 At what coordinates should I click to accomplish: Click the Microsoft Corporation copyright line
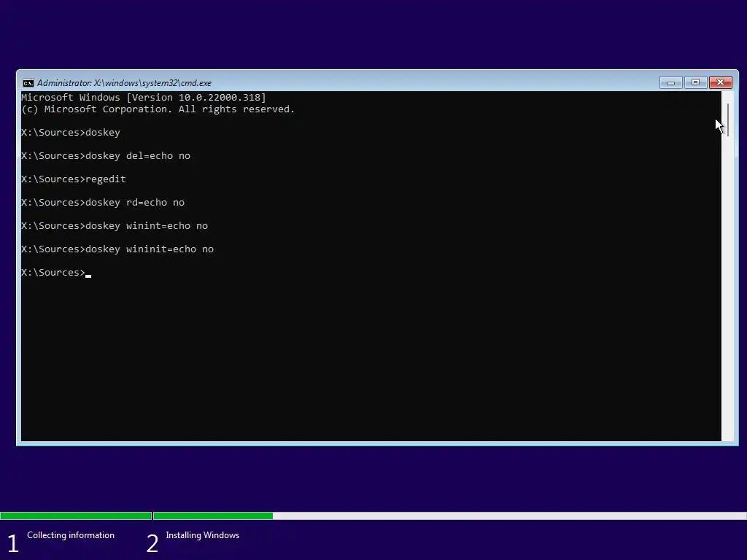158,109
